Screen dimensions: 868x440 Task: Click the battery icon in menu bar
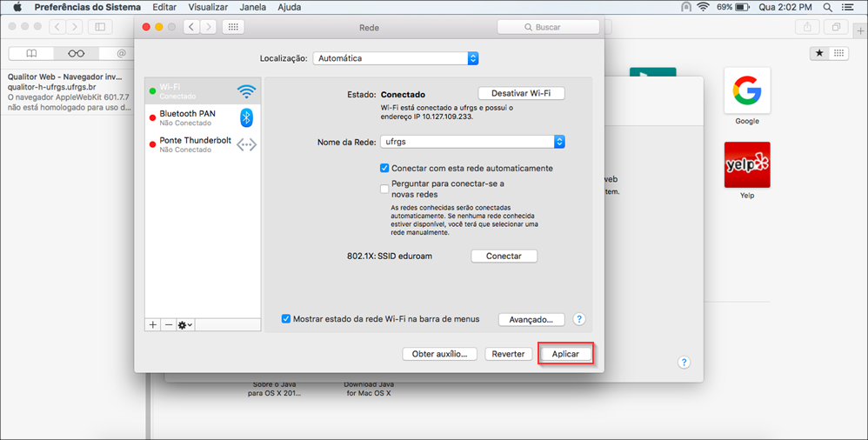pyautogui.click(x=743, y=7)
